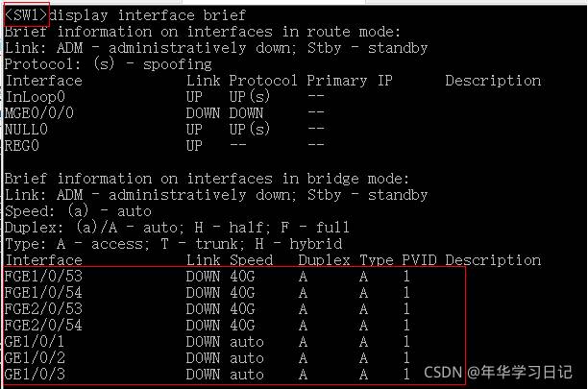
Task: Select the FGE2/0/53 interface name
Action: (x=42, y=309)
